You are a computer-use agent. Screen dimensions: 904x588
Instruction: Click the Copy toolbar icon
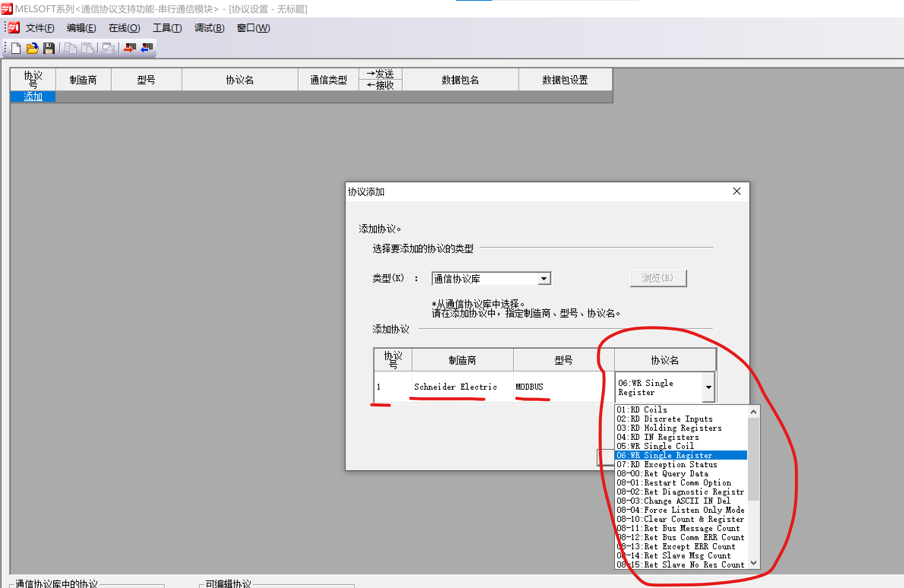71,48
